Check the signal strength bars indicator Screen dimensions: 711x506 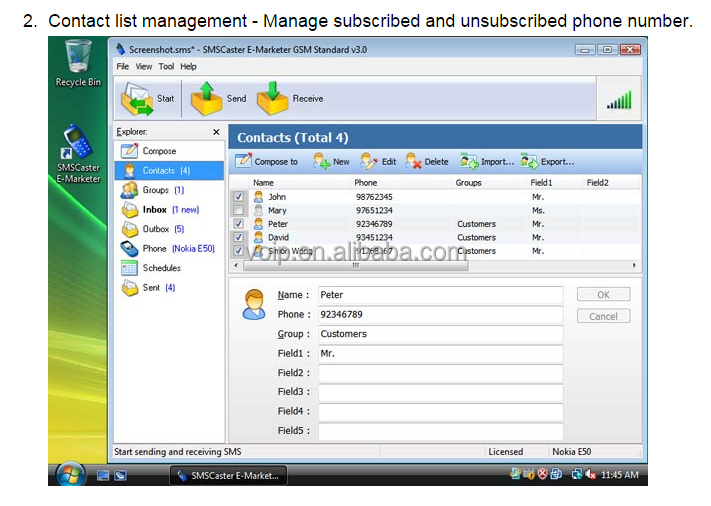tap(619, 100)
